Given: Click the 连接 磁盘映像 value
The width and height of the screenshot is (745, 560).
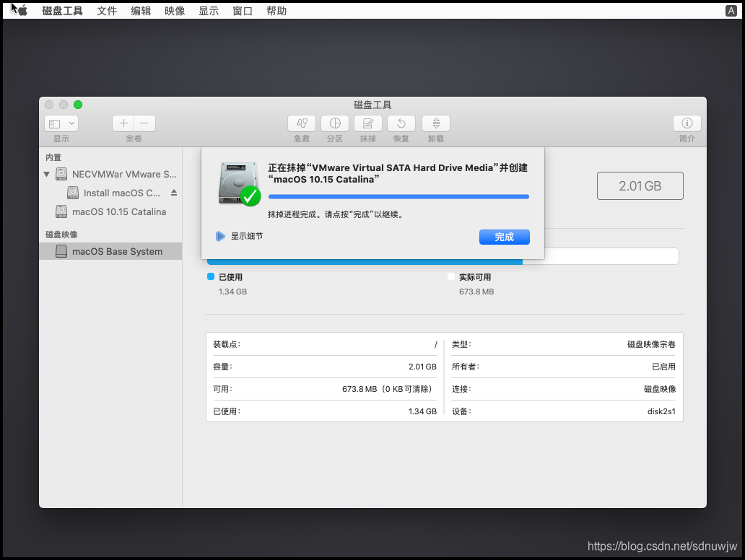Looking at the screenshot, I should pos(660,389).
